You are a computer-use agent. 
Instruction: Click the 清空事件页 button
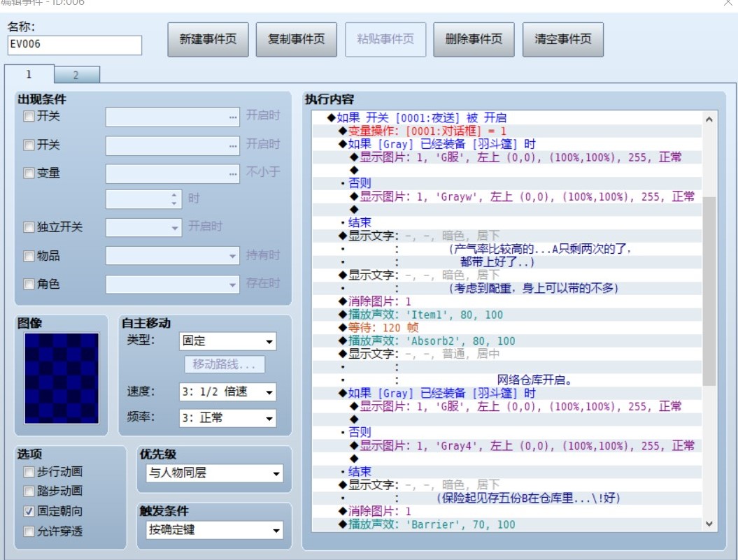pyautogui.click(x=563, y=40)
